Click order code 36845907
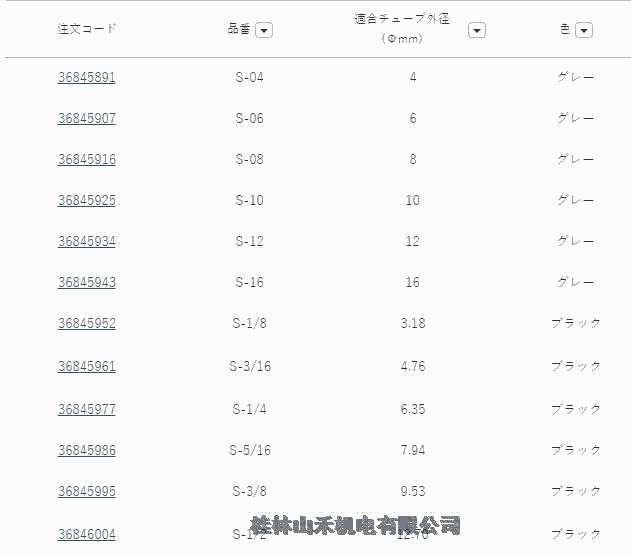This screenshot has width=631, height=555. (87, 118)
